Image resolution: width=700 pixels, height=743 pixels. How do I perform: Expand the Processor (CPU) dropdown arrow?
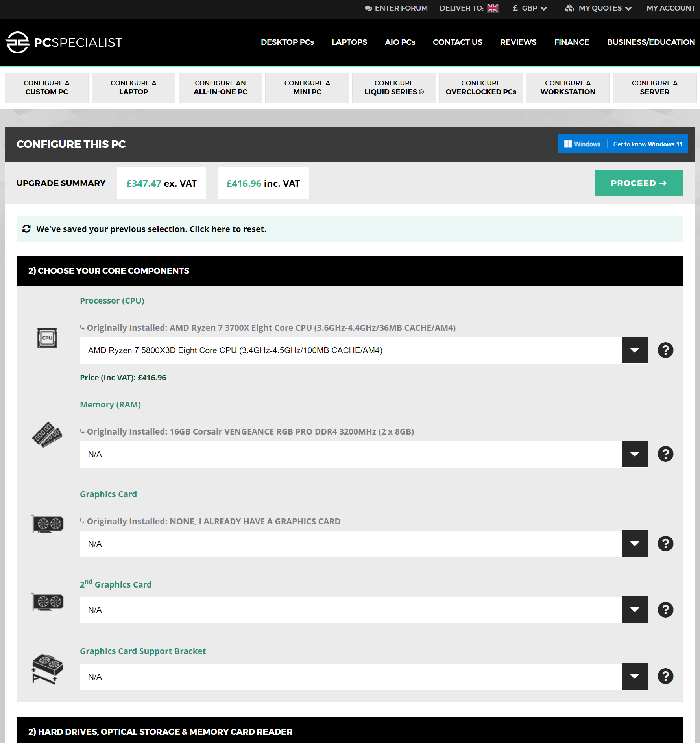point(634,350)
